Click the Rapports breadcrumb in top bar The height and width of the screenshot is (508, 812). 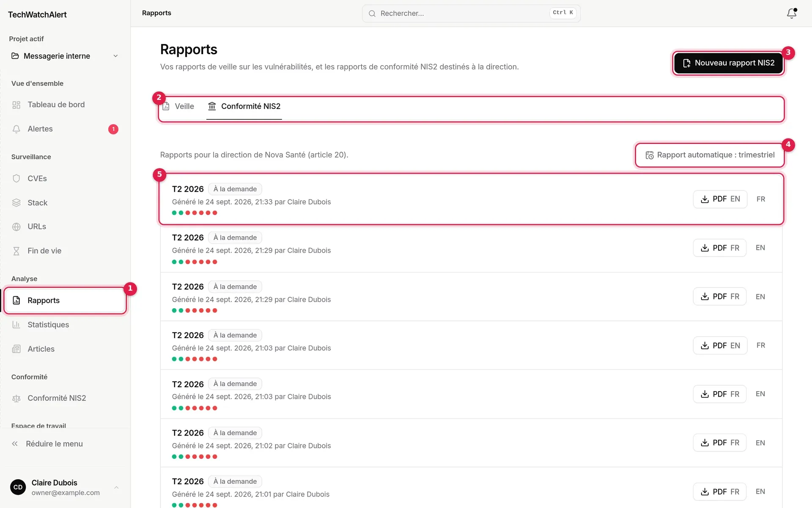(156, 13)
